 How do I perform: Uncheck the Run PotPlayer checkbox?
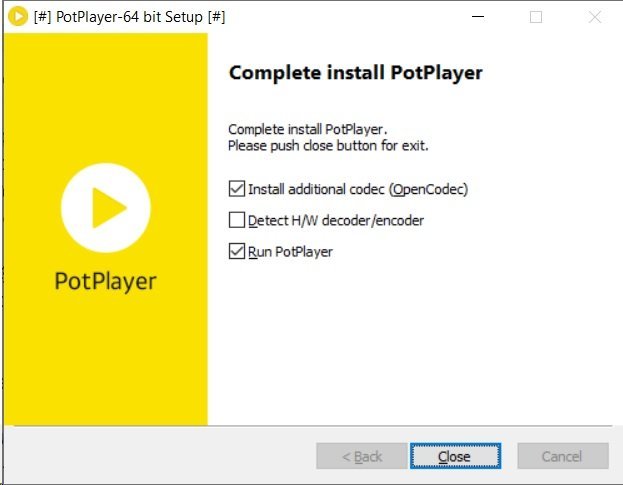click(x=237, y=251)
